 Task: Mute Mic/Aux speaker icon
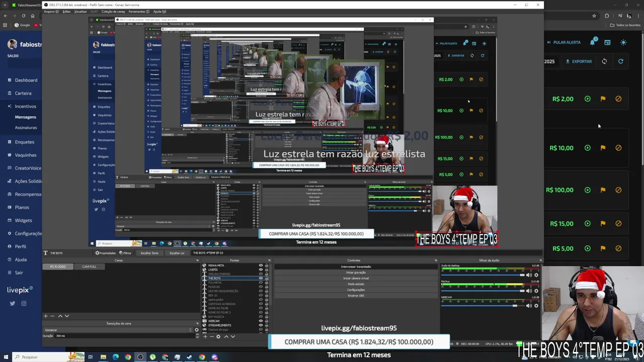(x=529, y=291)
